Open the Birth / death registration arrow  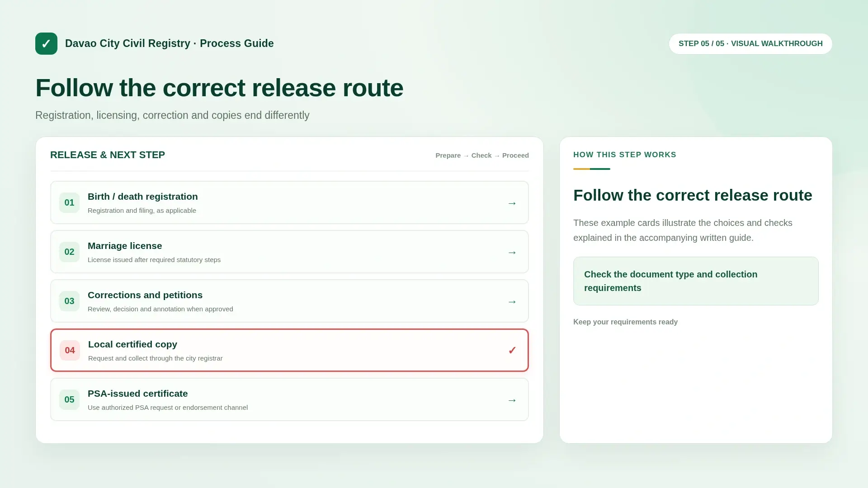pos(512,203)
